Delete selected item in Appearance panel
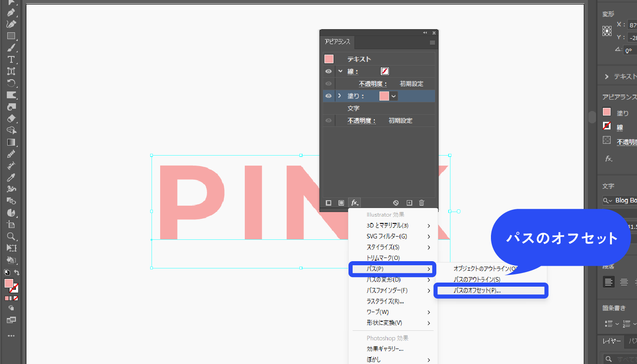This screenshot has height=364, width=637. pyautogui.click(x=422, y=203)
